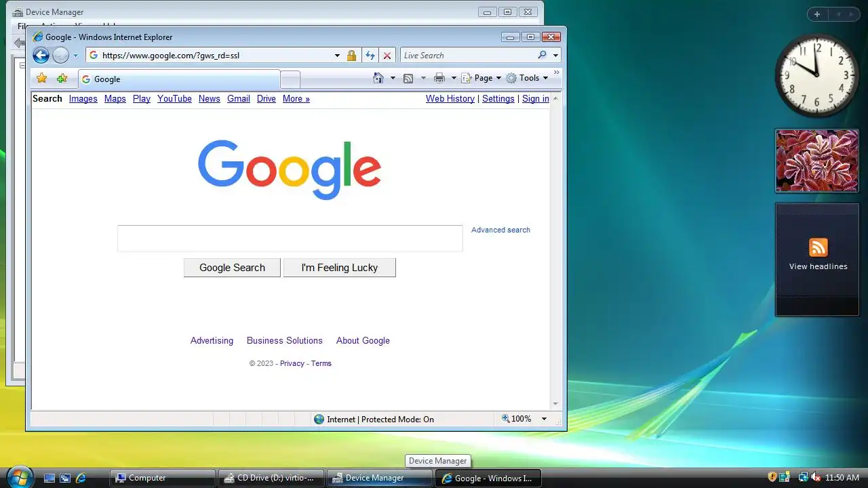
Task: Click Show Desktop in Quick Launch
Action: click(49, 478)
